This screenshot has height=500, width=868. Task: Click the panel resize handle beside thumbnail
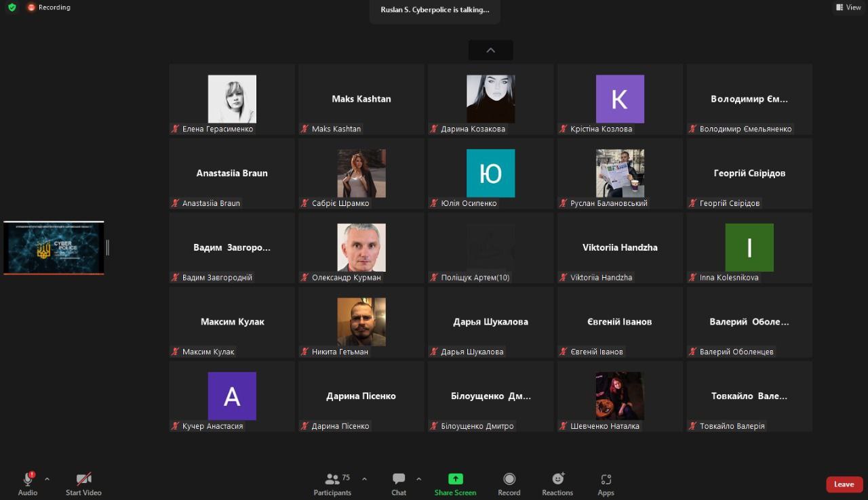tap(107, 248)
